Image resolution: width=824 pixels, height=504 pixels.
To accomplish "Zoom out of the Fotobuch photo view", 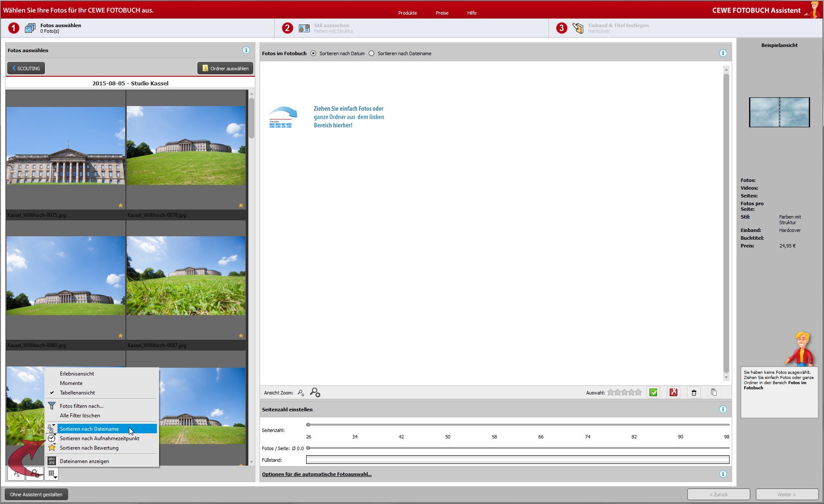I will coord(301,393).
